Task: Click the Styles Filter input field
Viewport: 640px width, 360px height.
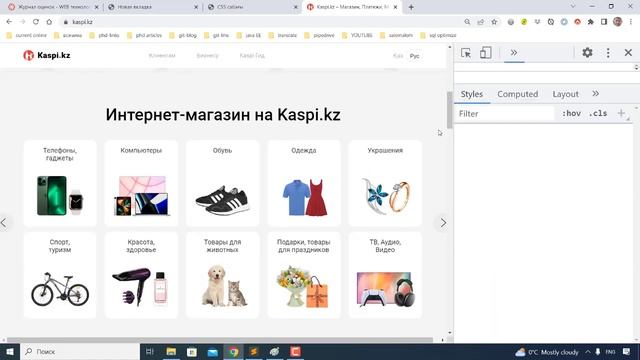Action: click(504, 113)
